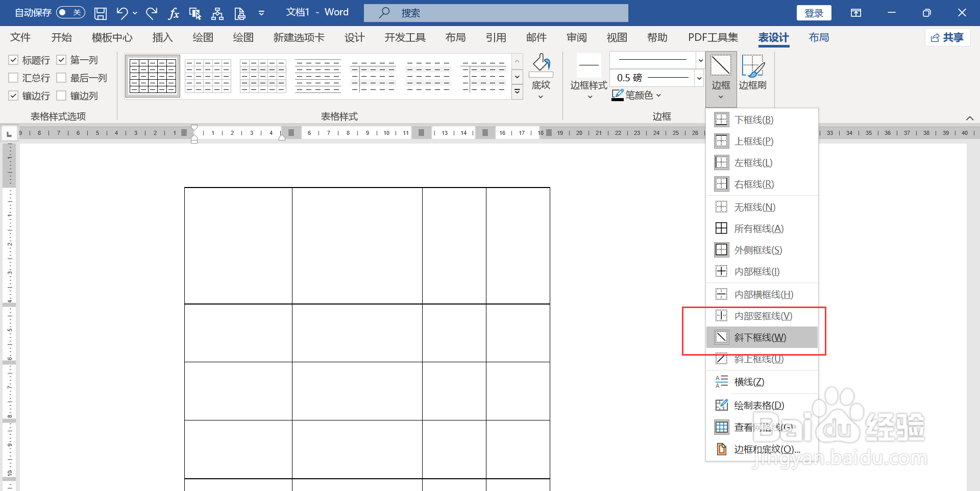The height and width of the screenshot is (491, 980).
Task: Click the Share (共享) button
Action: (947, 37)
